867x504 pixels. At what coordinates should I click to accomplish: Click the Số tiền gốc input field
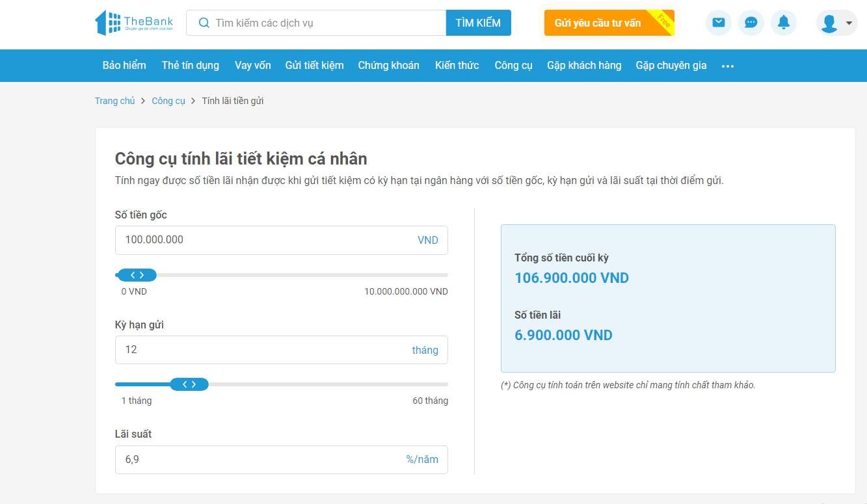pyautogui.click(x=281, y=240)
